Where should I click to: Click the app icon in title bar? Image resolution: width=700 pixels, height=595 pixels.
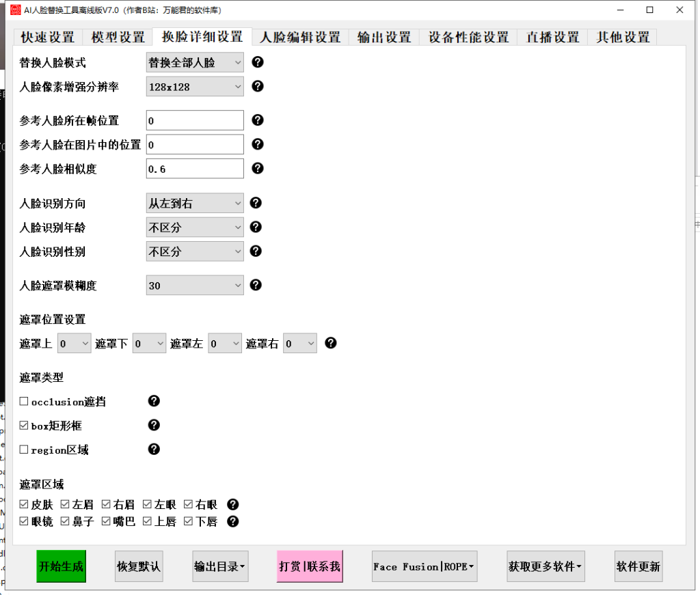(15, 10)
